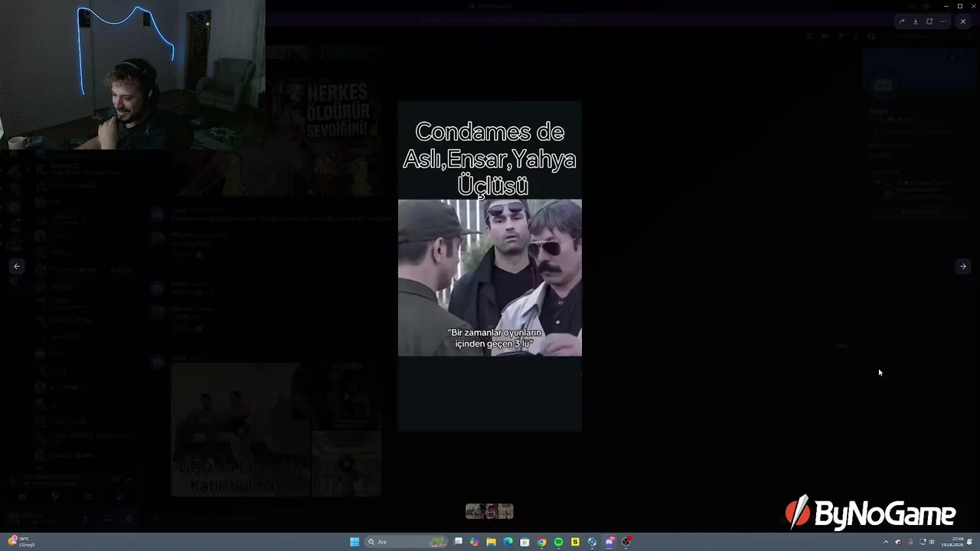Open File Explorer from the taskbar
This screenshot has width=980, height=551.
492,542
